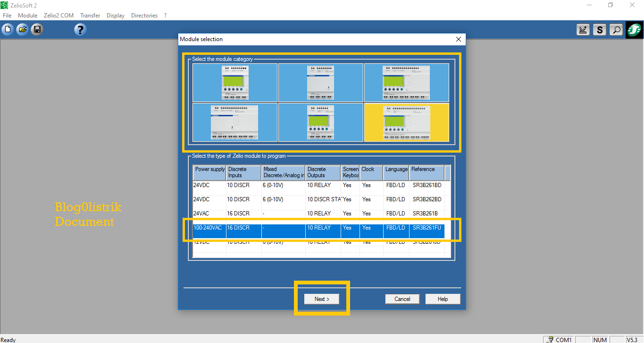Image resolution: width=644 pixels, height=343 pixels.
Task: Select the highlighted yellow module category
Action: click(407, 122)
